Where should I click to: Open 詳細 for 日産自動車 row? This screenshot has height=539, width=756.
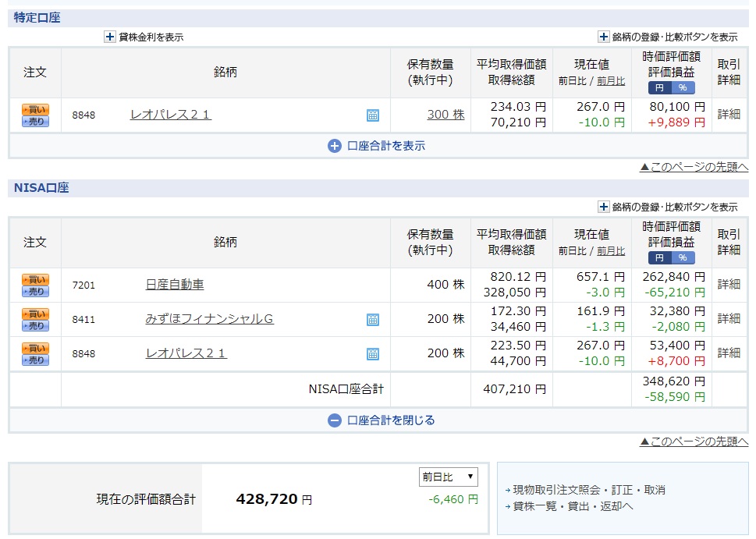(x=729, y=285)
